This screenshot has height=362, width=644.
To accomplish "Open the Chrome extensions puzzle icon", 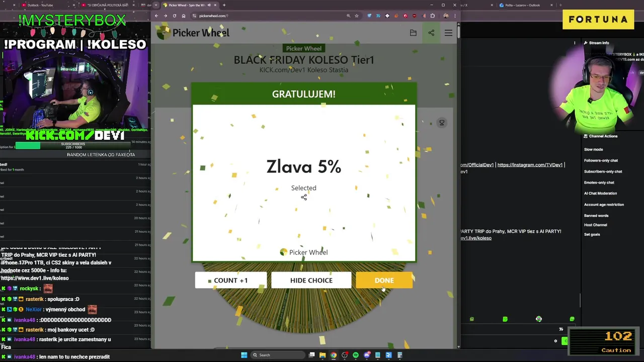I will pyautogui.click(x=432, y=16).
